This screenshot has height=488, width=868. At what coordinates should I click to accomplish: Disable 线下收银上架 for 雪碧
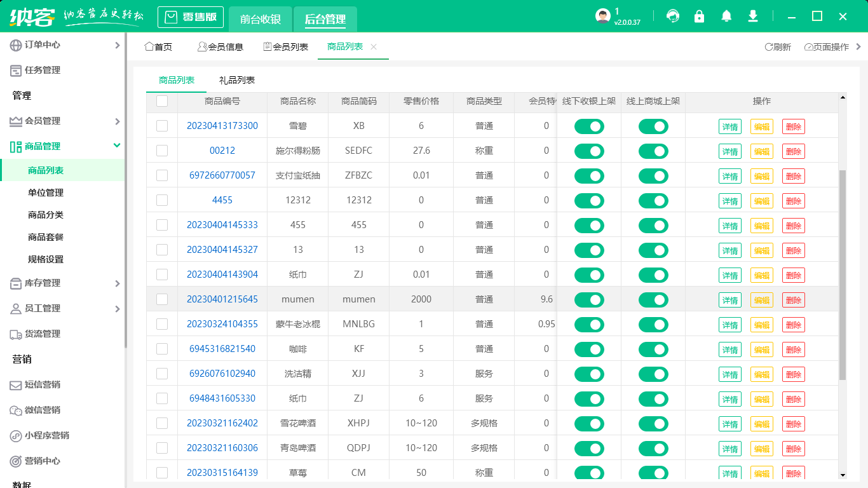588,126
